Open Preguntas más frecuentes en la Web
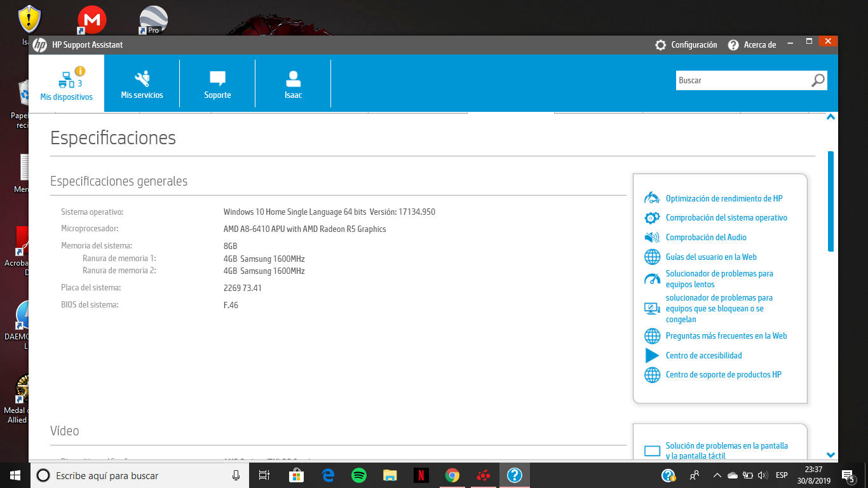 tap(726, 336)
